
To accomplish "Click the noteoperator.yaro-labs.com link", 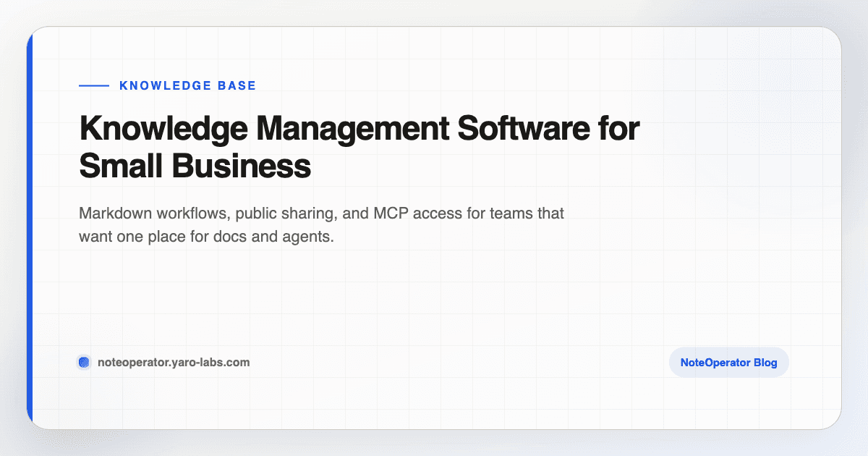I will click(174, 362).
